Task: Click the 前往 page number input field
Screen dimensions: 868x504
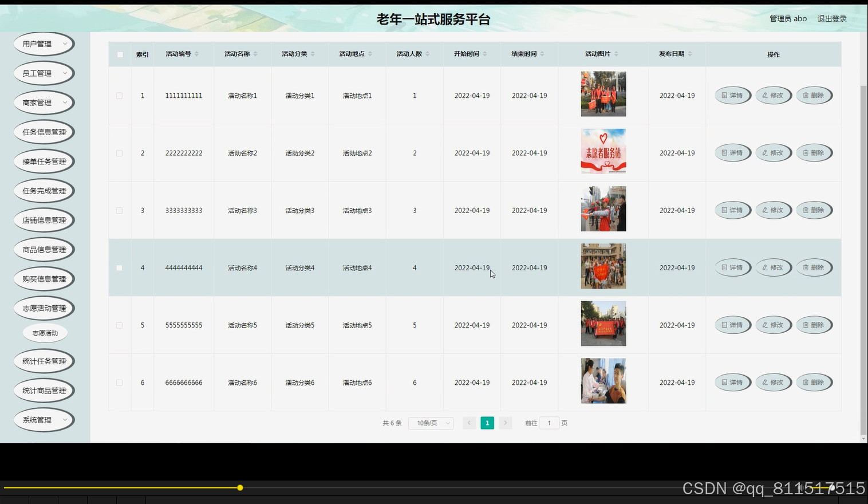Action: click(x=549, y=423)
